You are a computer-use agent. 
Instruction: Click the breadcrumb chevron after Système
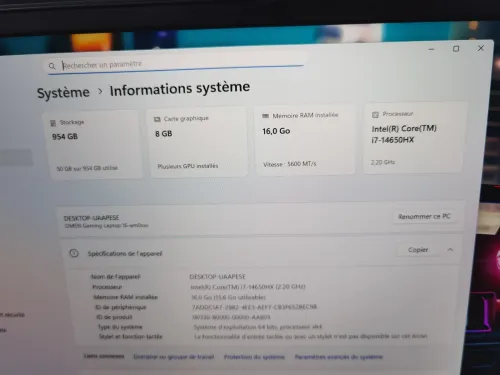[100, 91]
